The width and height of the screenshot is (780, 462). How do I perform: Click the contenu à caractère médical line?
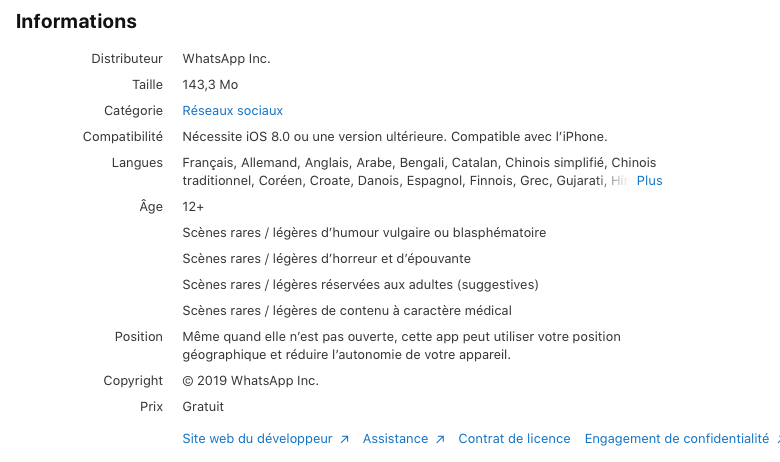point(347,311)
